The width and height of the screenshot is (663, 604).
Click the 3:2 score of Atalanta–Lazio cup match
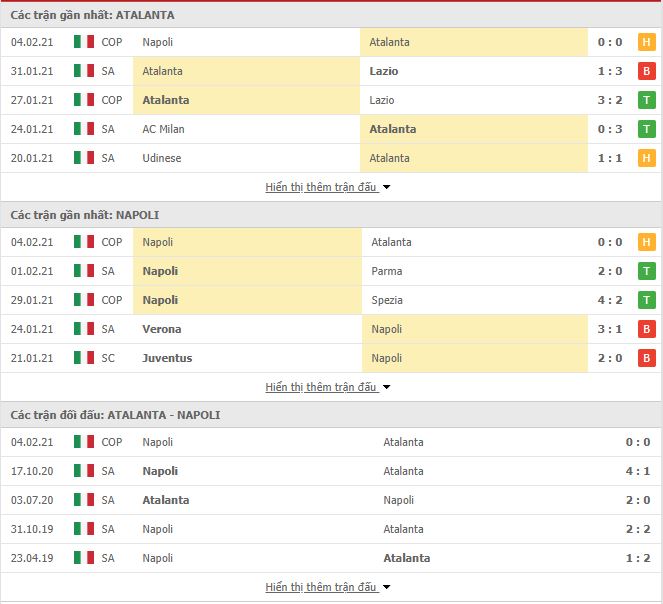click(x=610, y=100)
